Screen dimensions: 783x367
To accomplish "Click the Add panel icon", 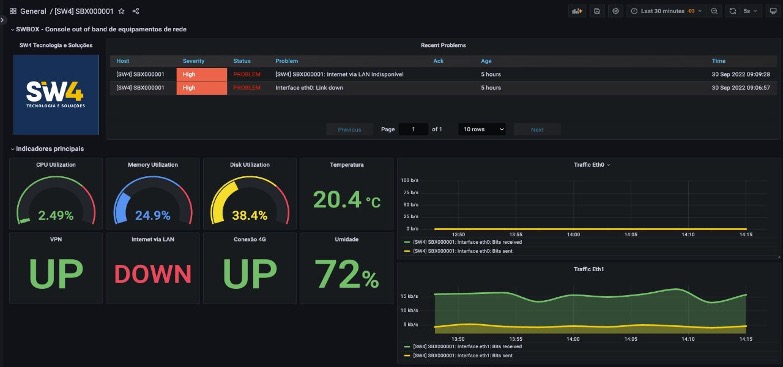I will [x=577, y=11].
